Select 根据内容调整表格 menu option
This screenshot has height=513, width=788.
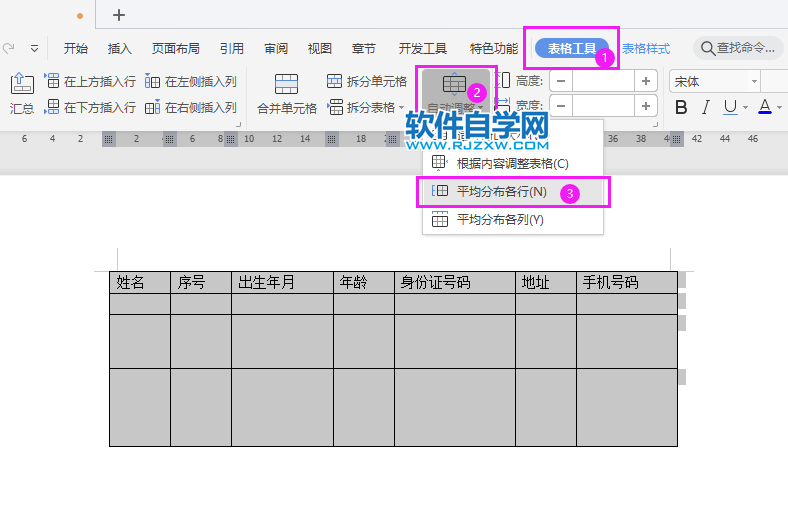tap(512, 163)
